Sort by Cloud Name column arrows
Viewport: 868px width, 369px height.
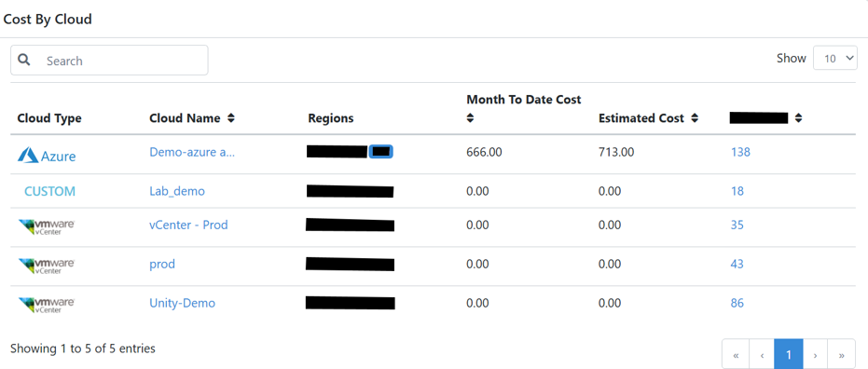pyautogui.click(x=231, y=118)
